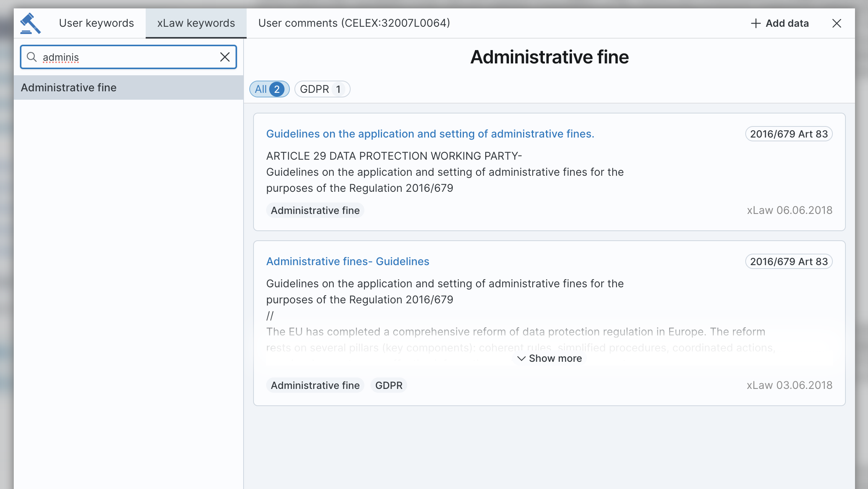The height and width of the screenshot is (489, 868).
Task: Open the User comments tab
Action: (x=354, y=23)
